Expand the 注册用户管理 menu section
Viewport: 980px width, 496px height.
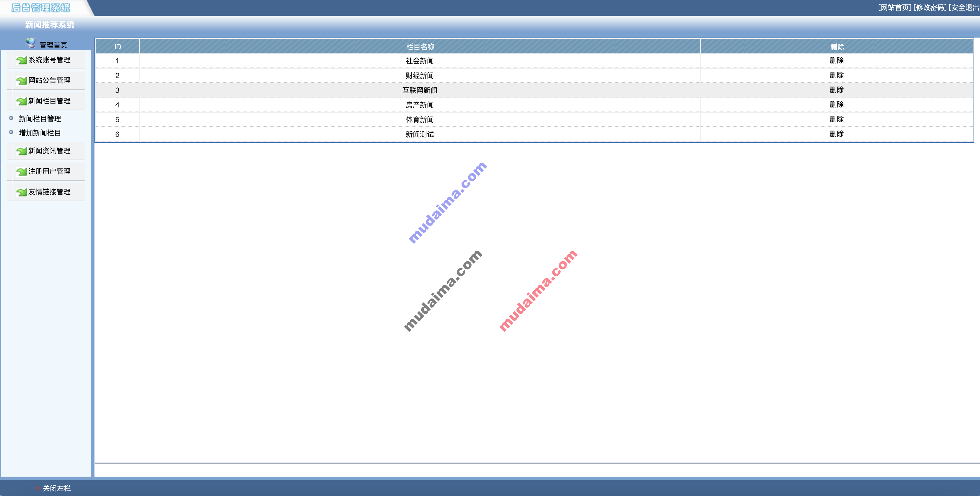pos(50,171)
